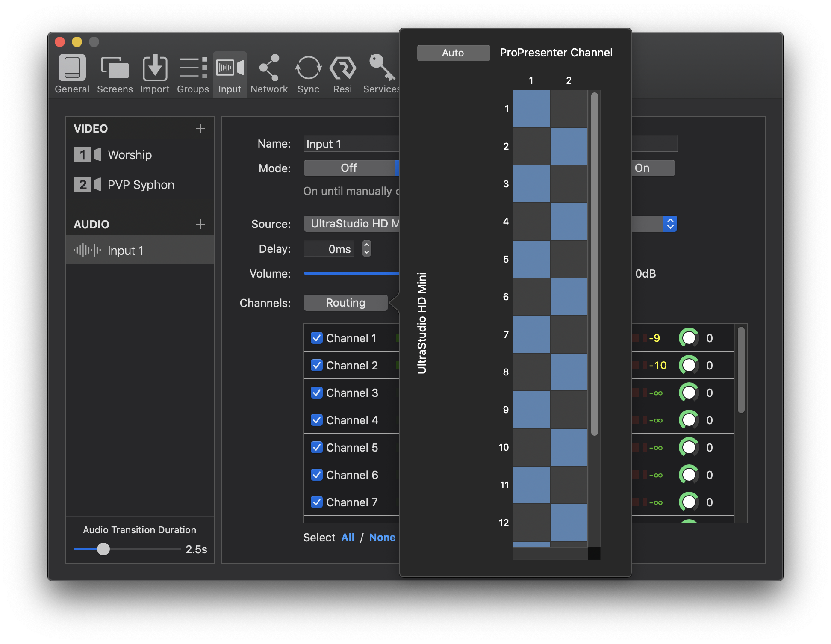Select PVP Syphon video input
Viewport: 831px width, 644px height.
pos(140,185)
